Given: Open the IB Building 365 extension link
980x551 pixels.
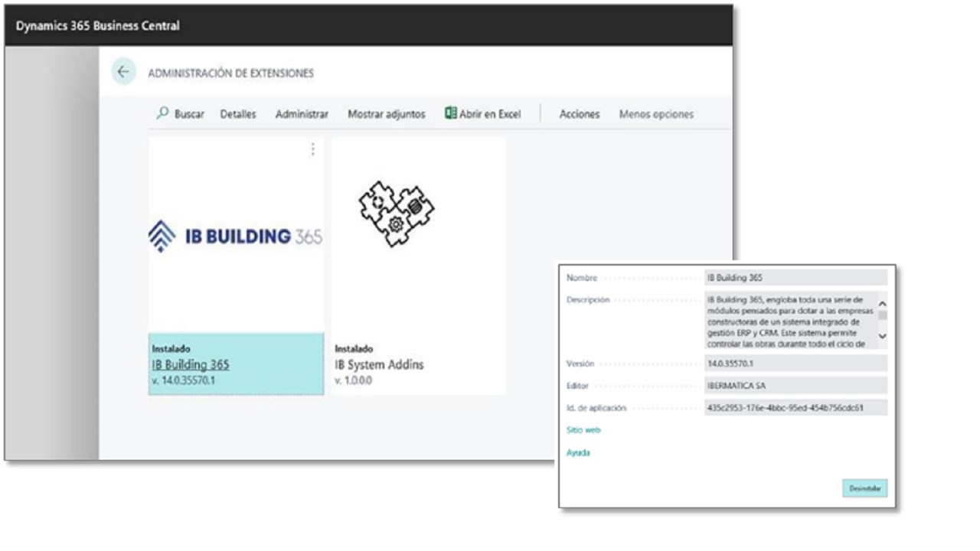Looking at the screenshot, I should 191,364.
